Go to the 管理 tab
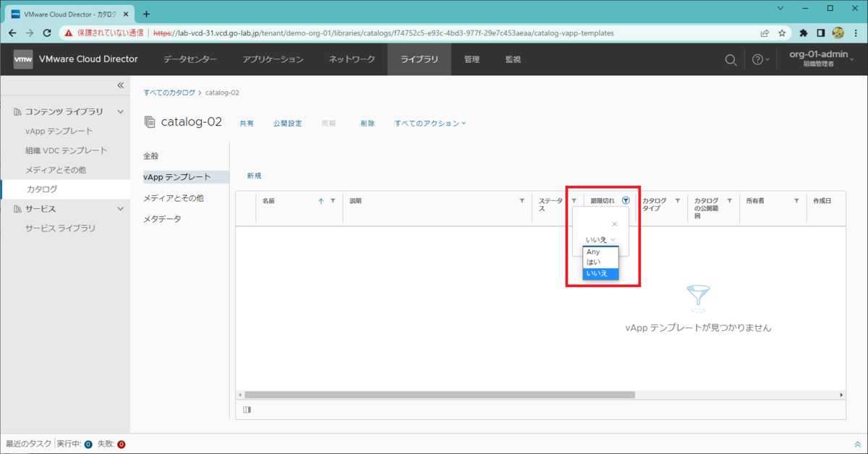Image resolution: width=868 pixels, height=454 pixels. [472, 59]
